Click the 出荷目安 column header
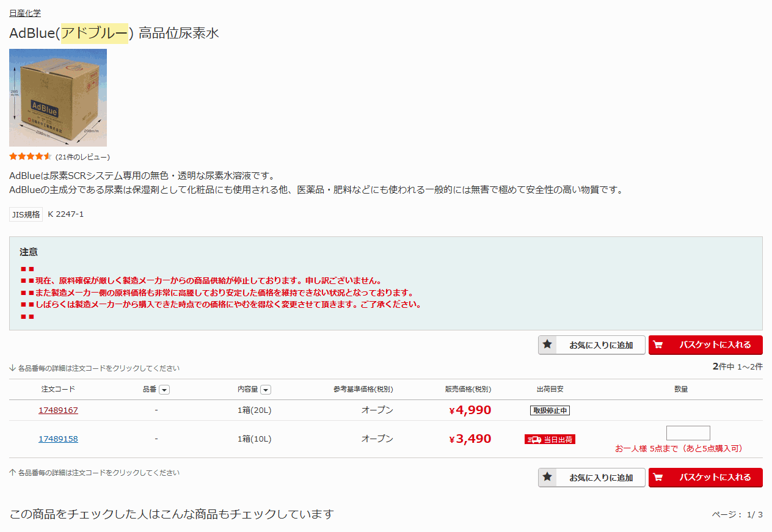772x532 pixels. tap(550, 389)
